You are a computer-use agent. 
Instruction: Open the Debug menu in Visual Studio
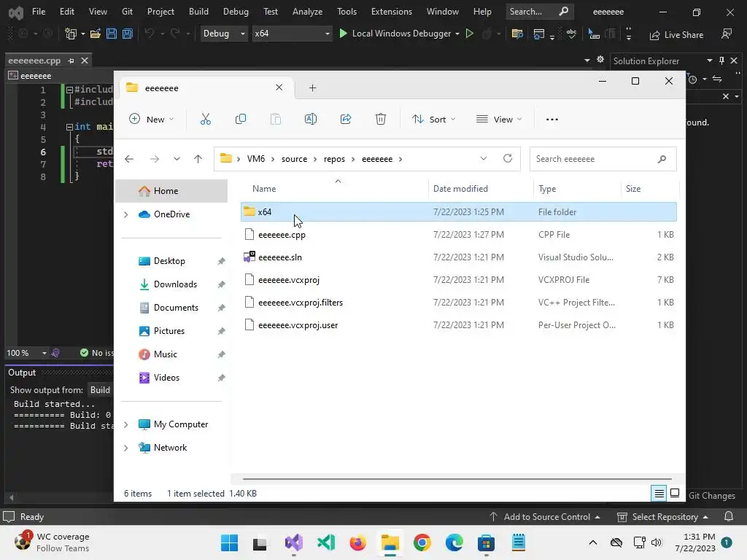click(x=236, y=12)
